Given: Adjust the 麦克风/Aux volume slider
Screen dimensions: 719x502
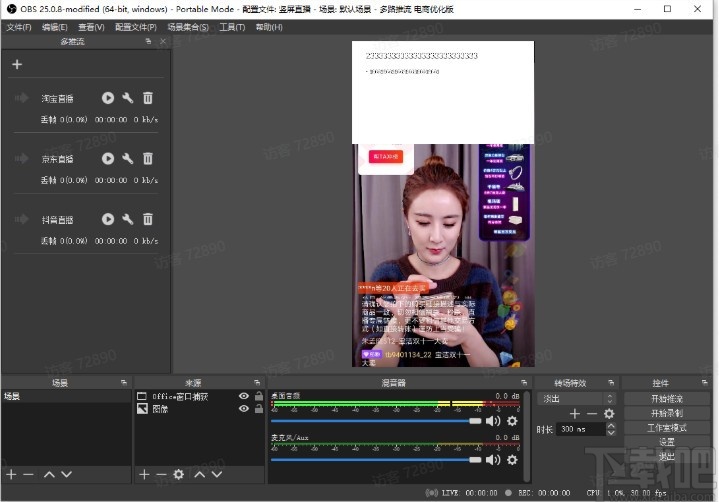Looking at the screenshot, I should pos(376,459).
